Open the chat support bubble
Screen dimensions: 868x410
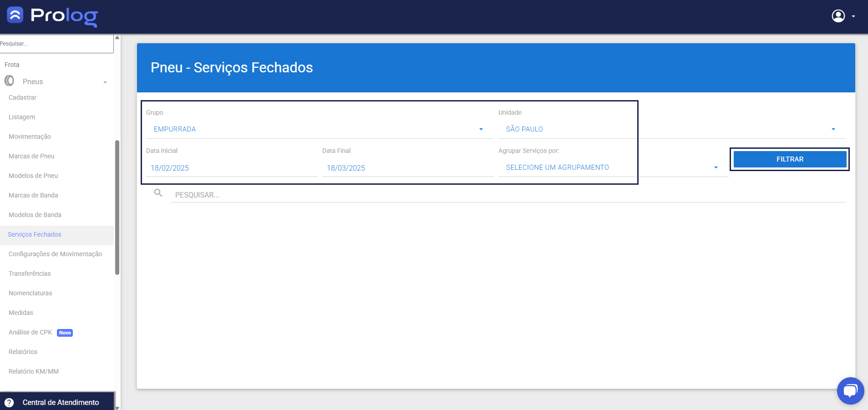click(850, 390)
